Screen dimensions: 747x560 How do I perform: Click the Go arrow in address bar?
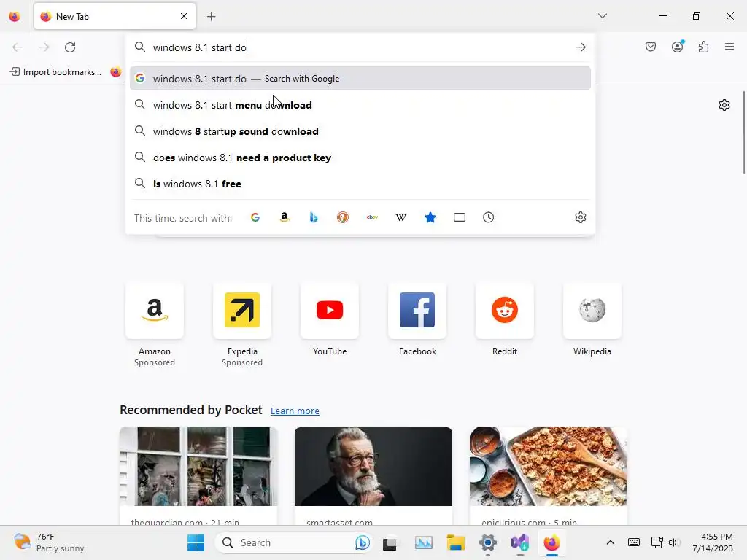(x=580, y=47)
